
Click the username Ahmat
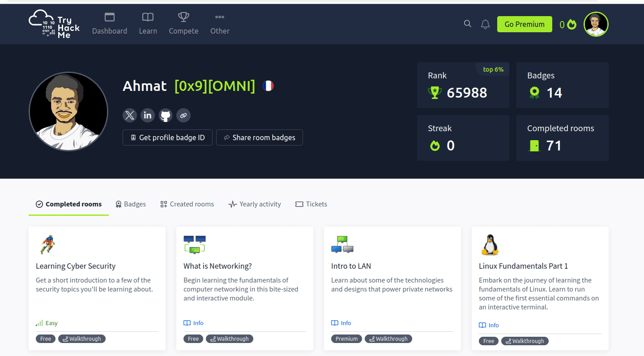[x=145, y=86]
